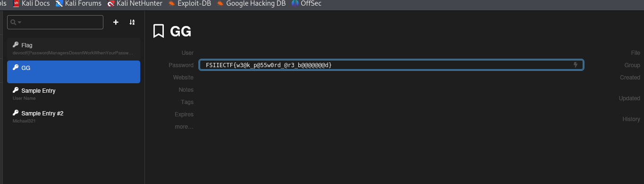Open the History label in details

click(631, 119)
